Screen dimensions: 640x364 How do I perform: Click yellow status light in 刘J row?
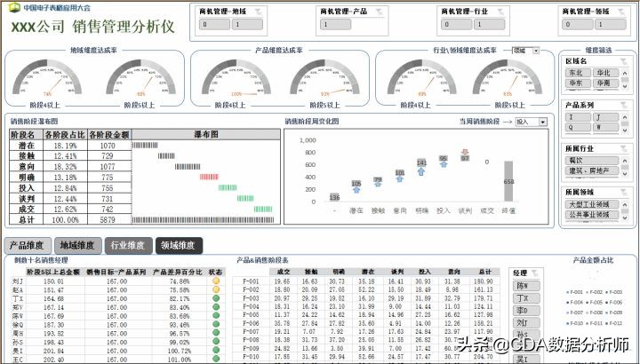(x=216, y=281)
